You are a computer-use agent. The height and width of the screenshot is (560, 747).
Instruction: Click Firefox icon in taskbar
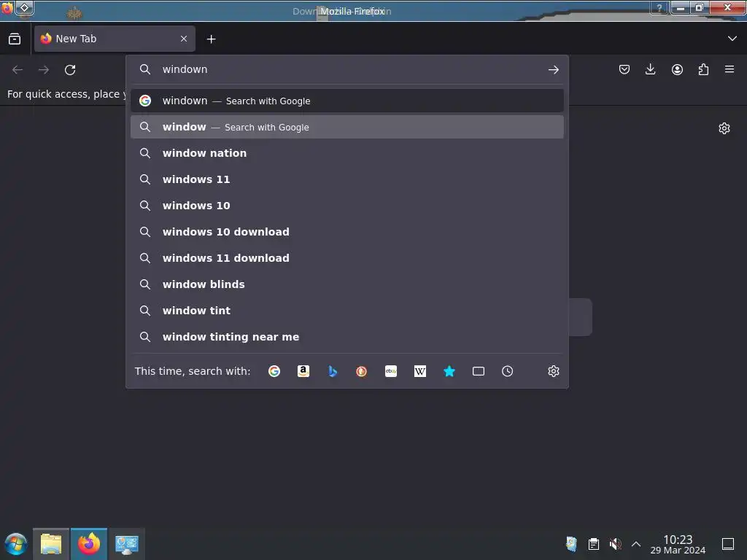pyautogui.click(x=89, y=544)
